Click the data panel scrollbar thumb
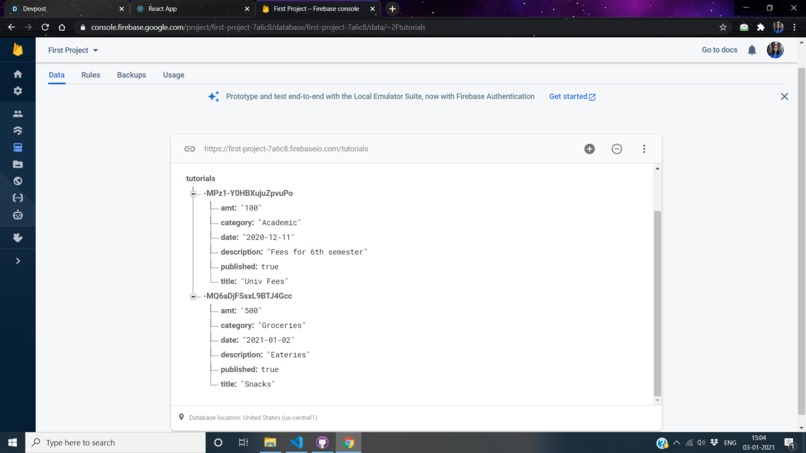The height and width of the screenshot is (453, 806). point(657,303)
